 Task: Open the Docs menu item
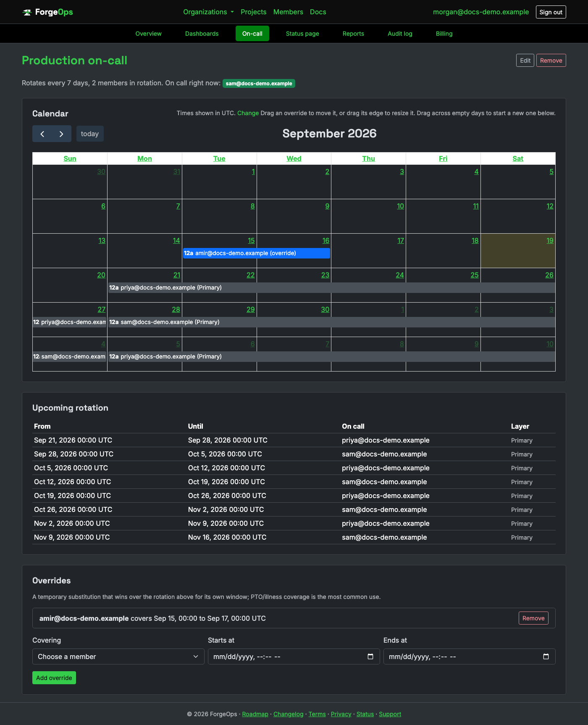click(318, 12)
